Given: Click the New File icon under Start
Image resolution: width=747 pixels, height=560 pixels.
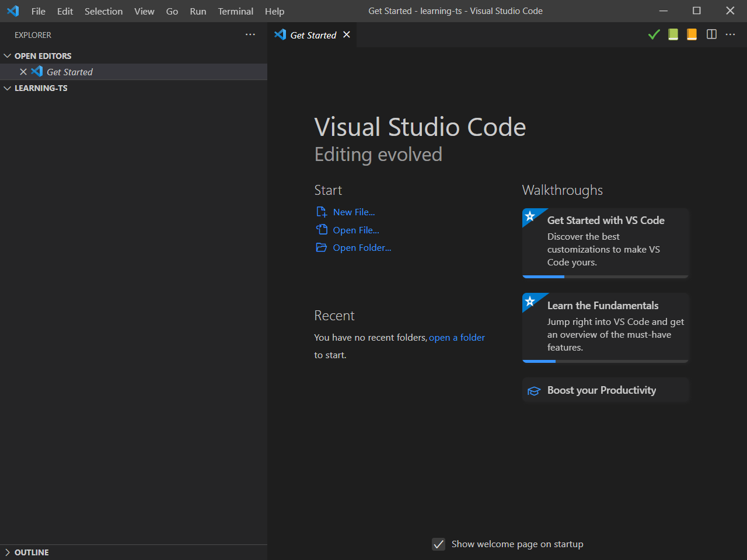Looking at the screenshot, I should [x=321, y=212].
